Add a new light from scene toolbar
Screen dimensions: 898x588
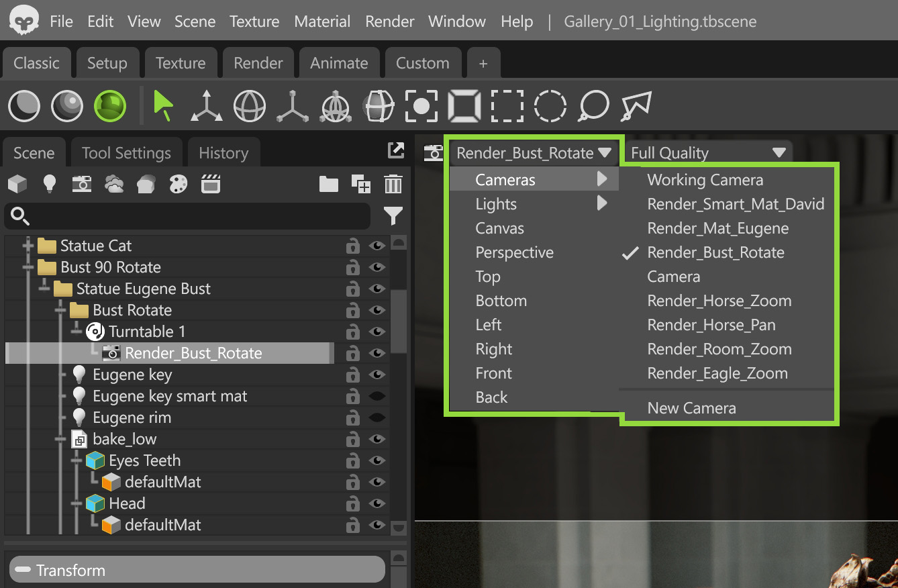click(50, 184)
